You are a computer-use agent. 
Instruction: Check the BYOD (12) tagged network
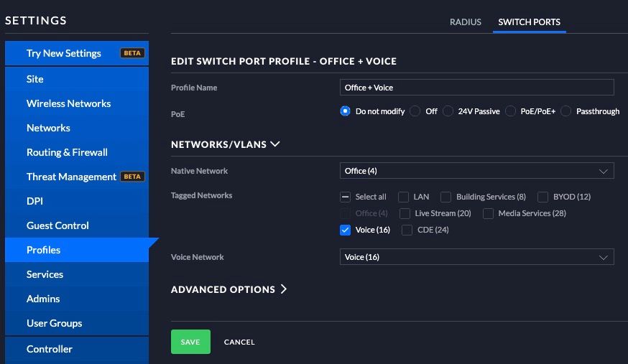pos(542,197)
